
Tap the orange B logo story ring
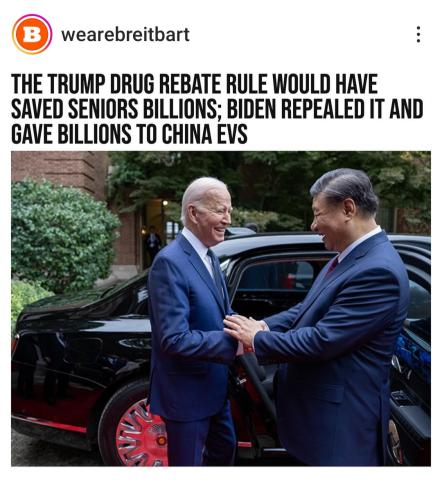point(32,34)
